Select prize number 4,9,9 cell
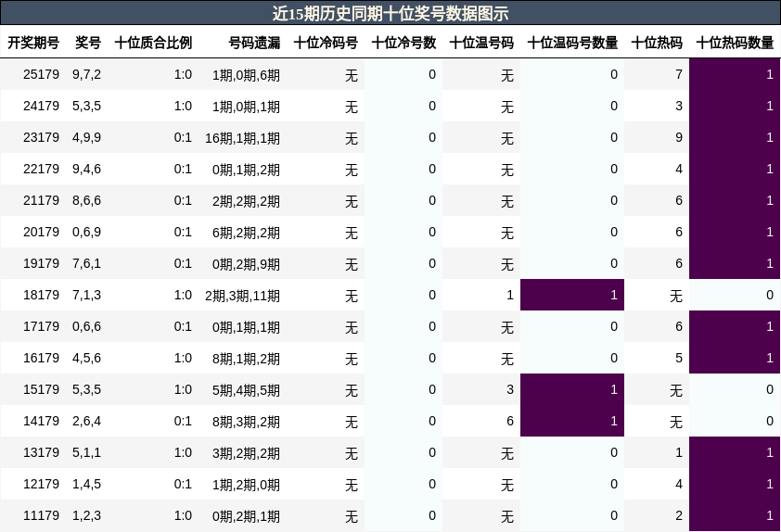This screenshot has width=781, height=532. [x=86, y=137]
